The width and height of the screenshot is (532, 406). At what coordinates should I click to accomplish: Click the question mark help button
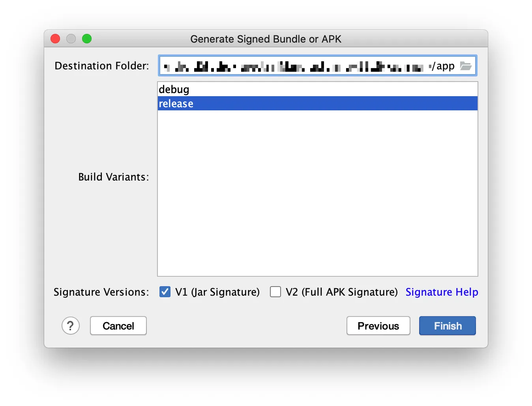[x=71, y=326]
